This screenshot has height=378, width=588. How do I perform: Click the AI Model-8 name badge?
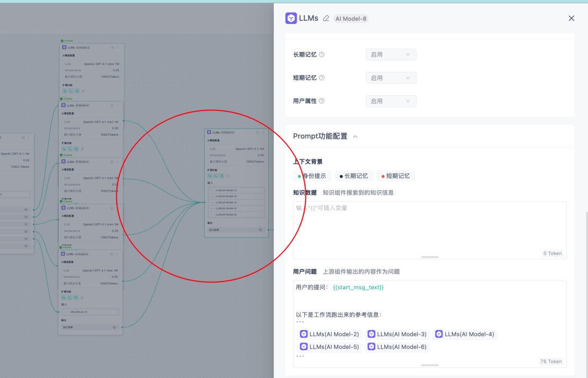pos(351,19)
